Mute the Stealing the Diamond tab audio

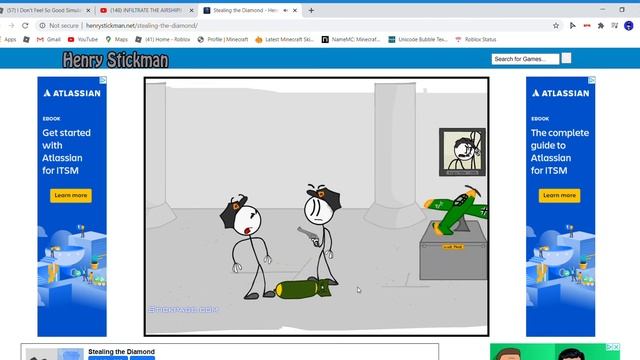[x=285, y=10]
